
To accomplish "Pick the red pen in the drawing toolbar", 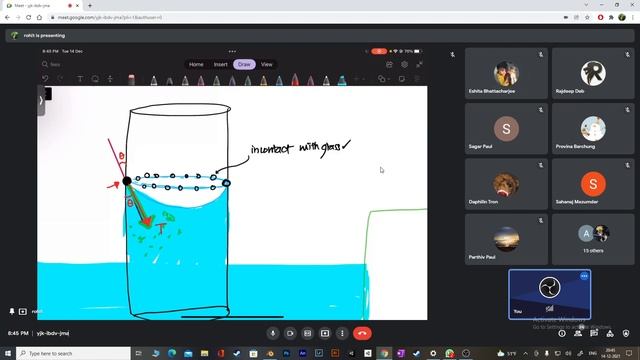I will 295,79.
